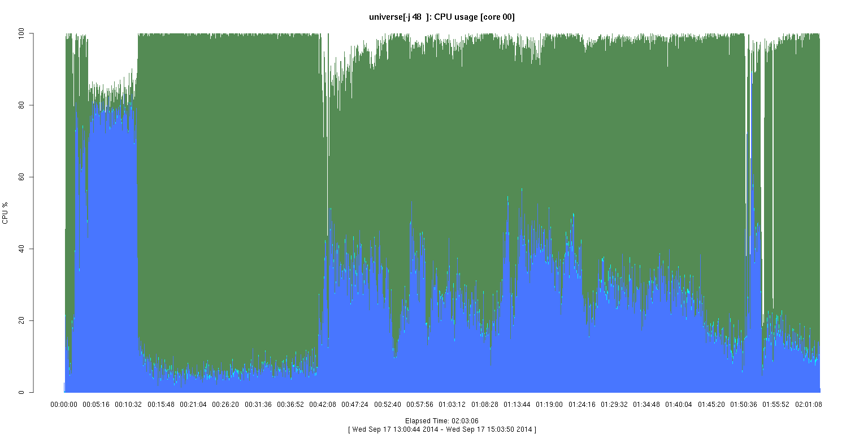This screenshot has height=434, width=868.
Task: Click the x-axis time label 01:29:32
Action: [x=614, y=405]
